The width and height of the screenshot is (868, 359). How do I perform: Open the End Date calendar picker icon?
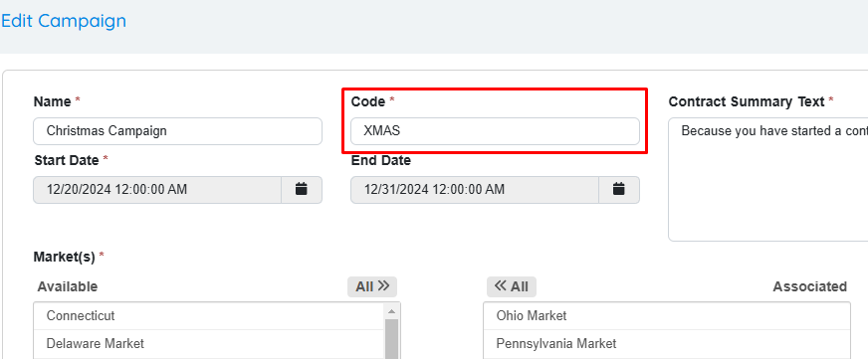(x=619, y=190)
